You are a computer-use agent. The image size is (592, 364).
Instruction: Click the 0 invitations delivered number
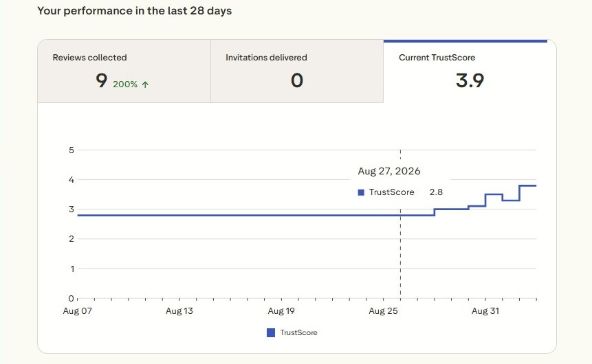point(297,80)
